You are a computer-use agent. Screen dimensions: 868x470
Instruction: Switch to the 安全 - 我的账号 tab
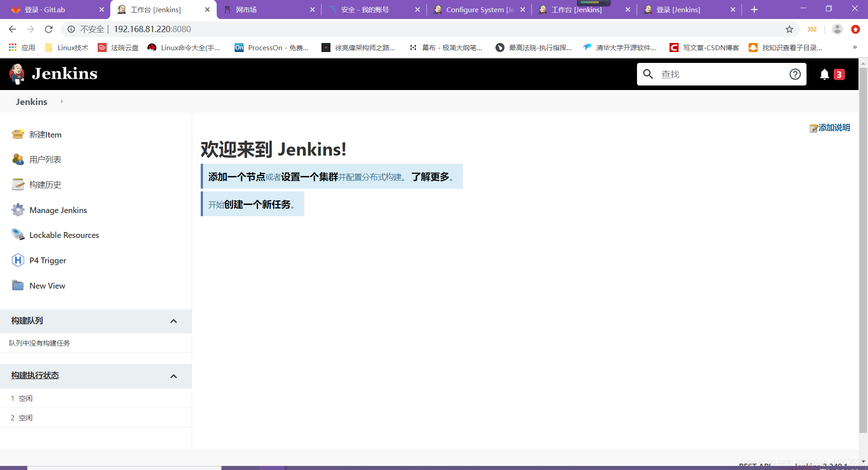tap(373, 9)
